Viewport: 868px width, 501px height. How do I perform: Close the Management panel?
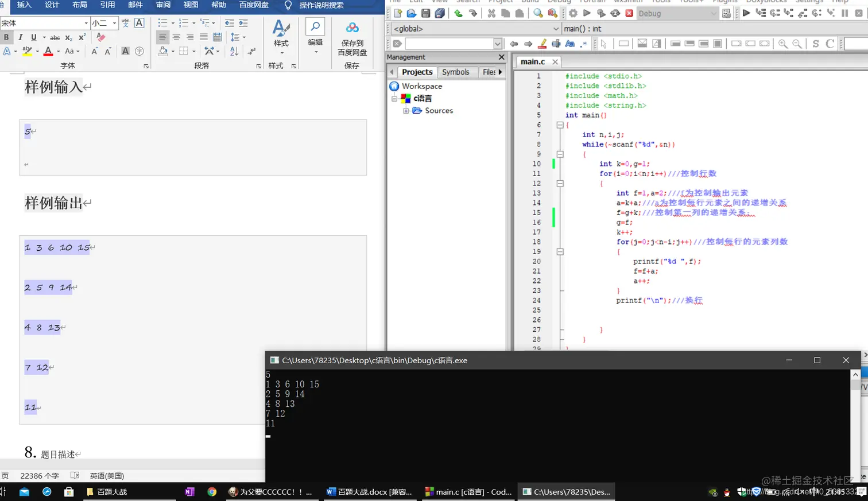(x=502, y=57)
